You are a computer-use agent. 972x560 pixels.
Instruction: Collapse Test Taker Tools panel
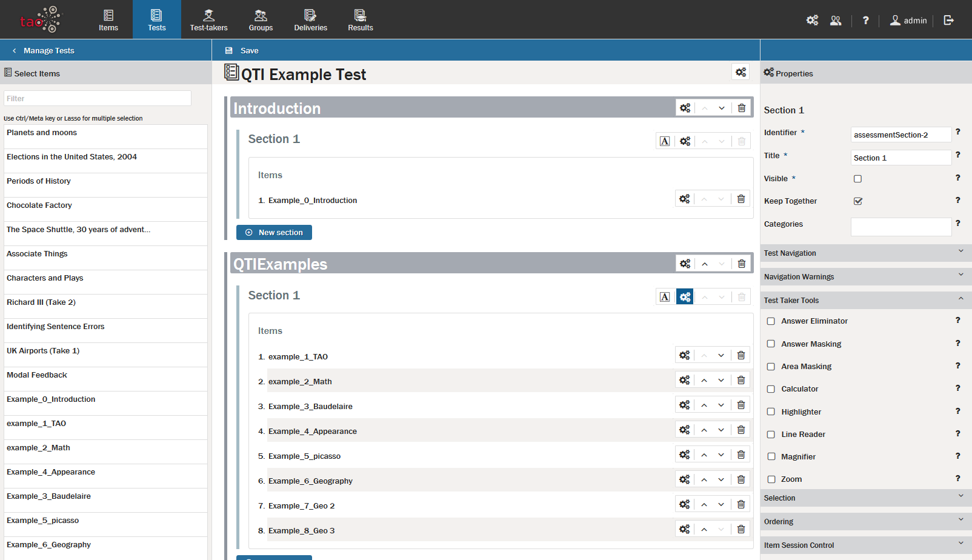tap(866, 300)
